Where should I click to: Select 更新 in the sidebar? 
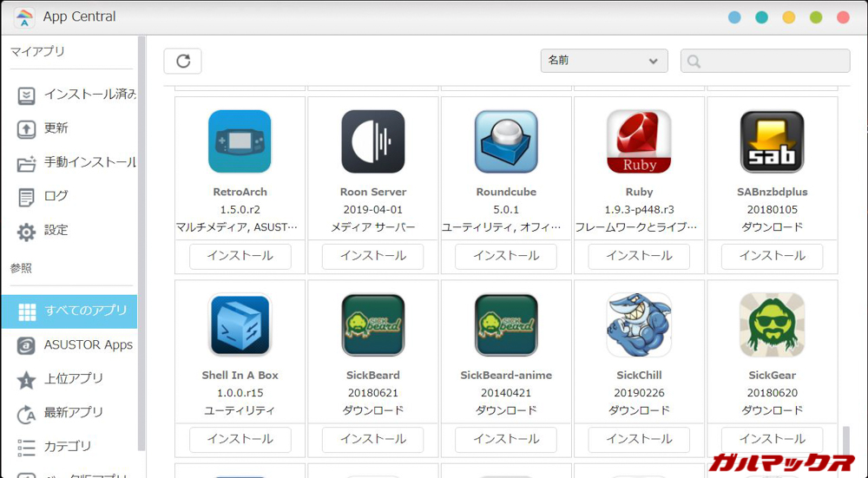tap(56, 128)
